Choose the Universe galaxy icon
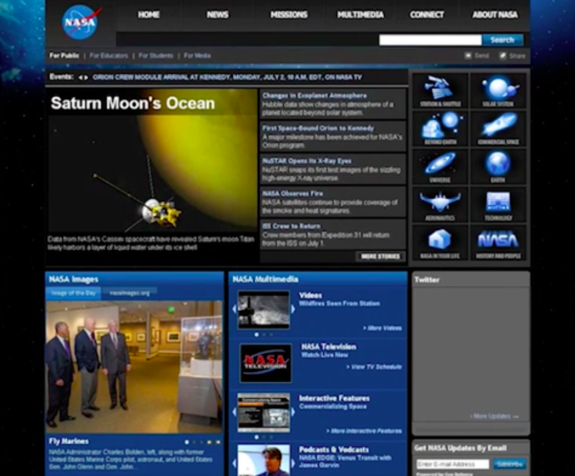 click(x=440, y=167)
